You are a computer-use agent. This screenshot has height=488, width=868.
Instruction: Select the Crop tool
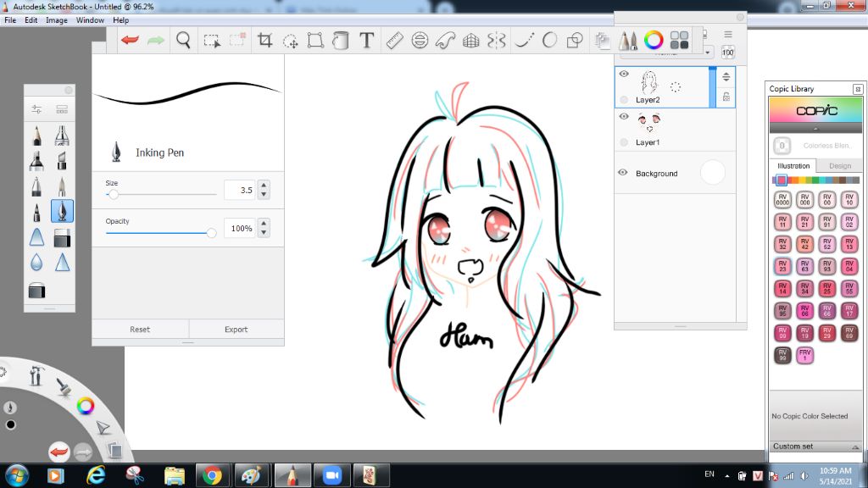click(264, 40)
